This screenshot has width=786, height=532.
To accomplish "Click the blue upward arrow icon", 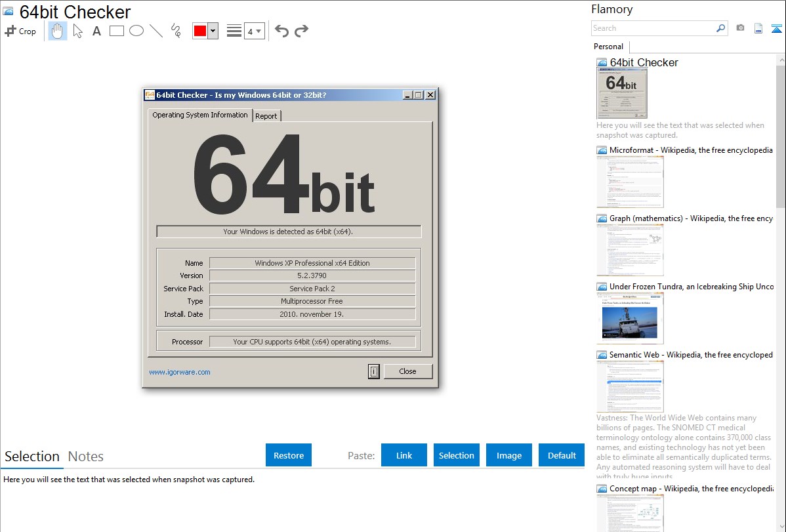I will 776,28.
